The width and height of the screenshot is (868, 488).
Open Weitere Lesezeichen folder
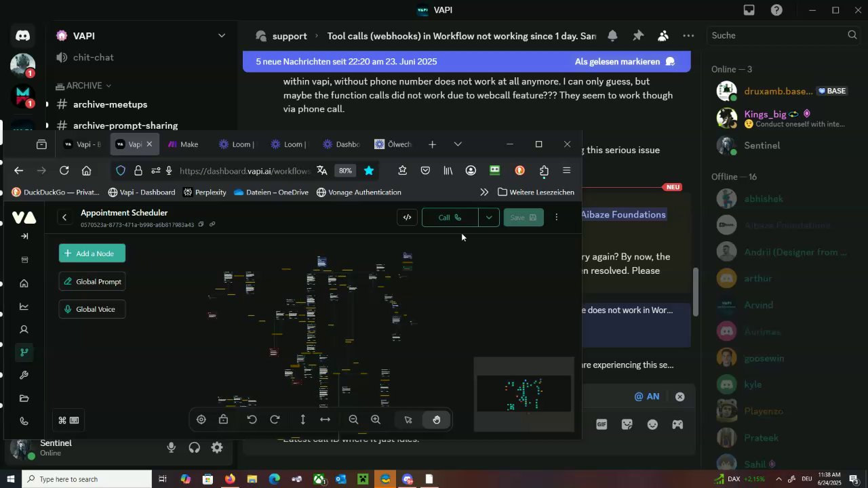(x=536, y=192)
